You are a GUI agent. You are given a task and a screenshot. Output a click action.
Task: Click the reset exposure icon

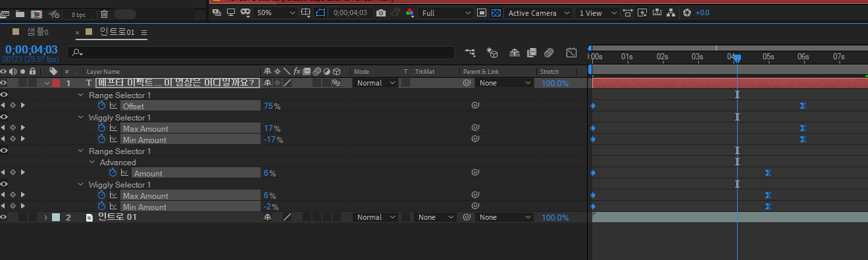coord(687,13)
